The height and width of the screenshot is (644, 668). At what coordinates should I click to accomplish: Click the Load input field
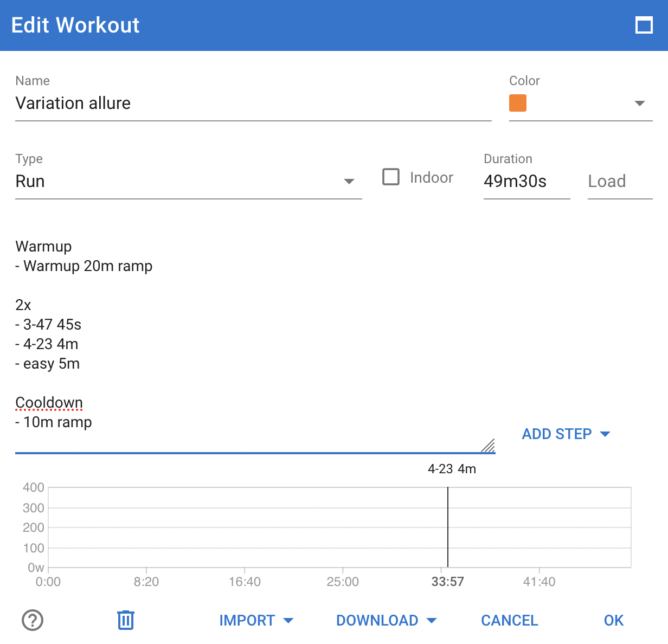coord(619,181)
